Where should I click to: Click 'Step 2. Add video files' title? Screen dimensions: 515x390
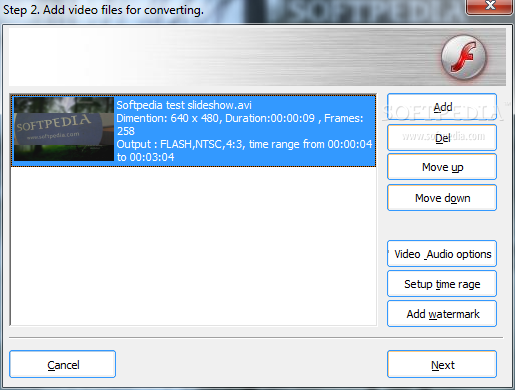tap(103, 10)
